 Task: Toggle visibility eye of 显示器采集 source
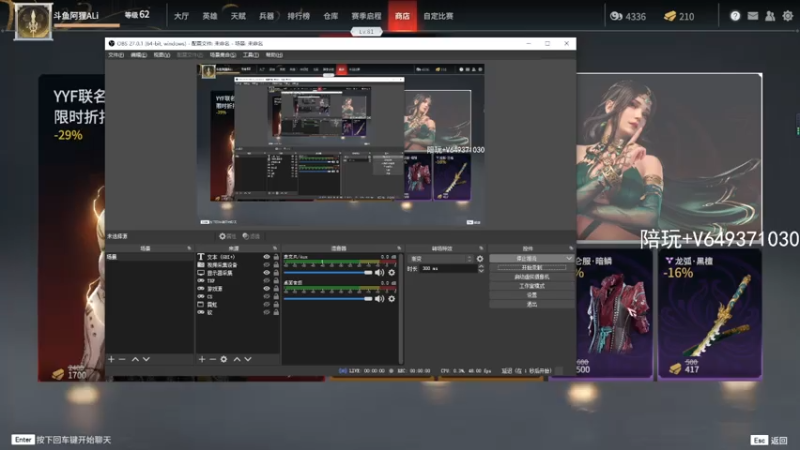(266, 273)
